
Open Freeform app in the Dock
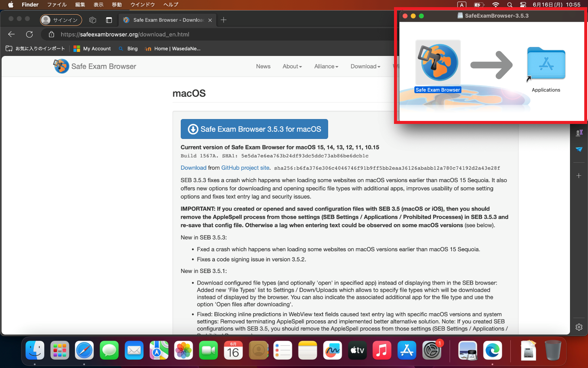pos(332,351)
